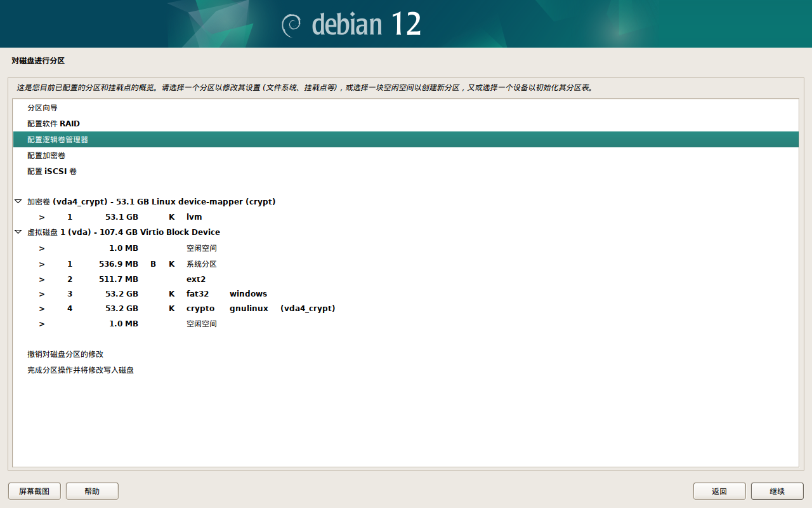Choose 完成分区操作并将修改写入磁盘
This screenshot has height=508, width=812.
coord(406,370)
